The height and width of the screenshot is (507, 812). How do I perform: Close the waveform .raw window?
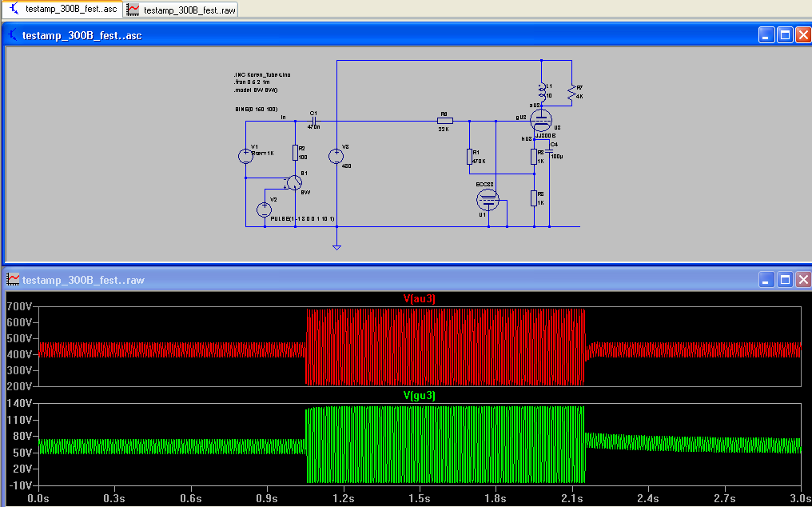802,279
